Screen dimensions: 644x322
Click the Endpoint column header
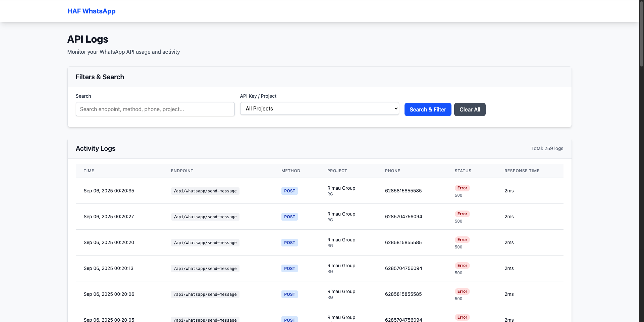[182, 171]
